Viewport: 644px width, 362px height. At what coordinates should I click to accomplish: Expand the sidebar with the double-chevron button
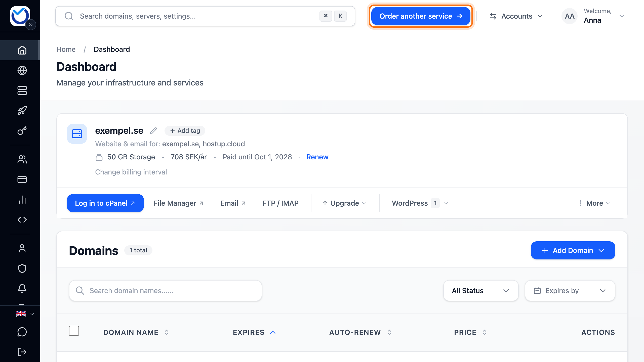point(31,25)
